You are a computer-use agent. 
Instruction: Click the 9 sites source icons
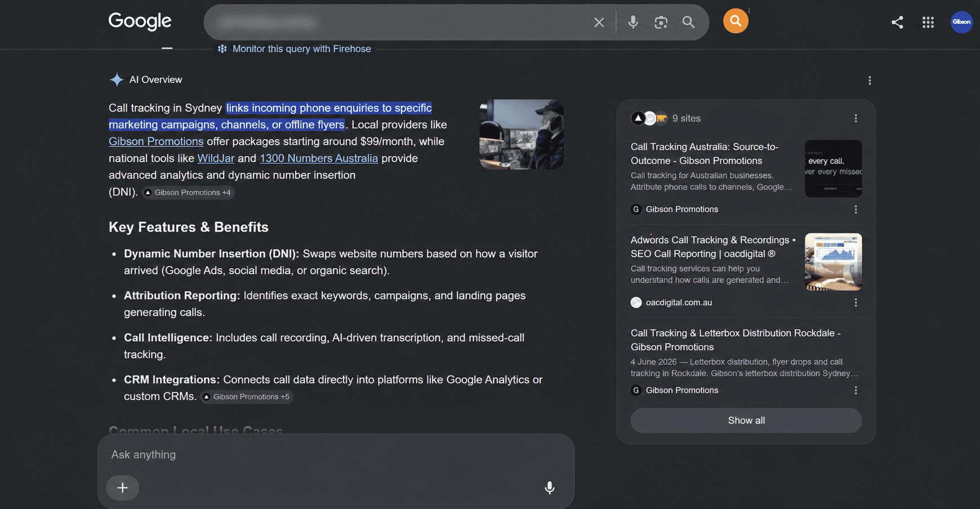coord(649,118)
